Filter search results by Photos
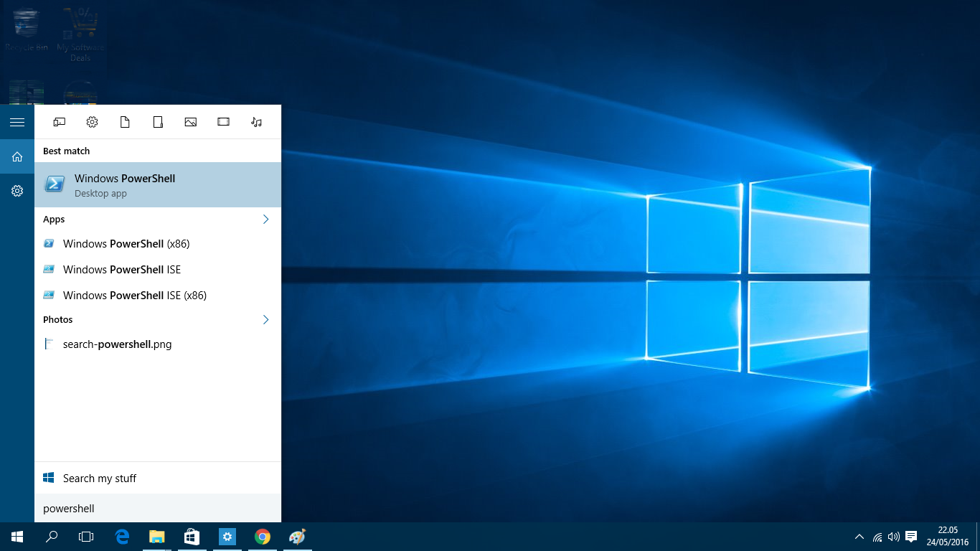980x551 pixels. [191, 122]
